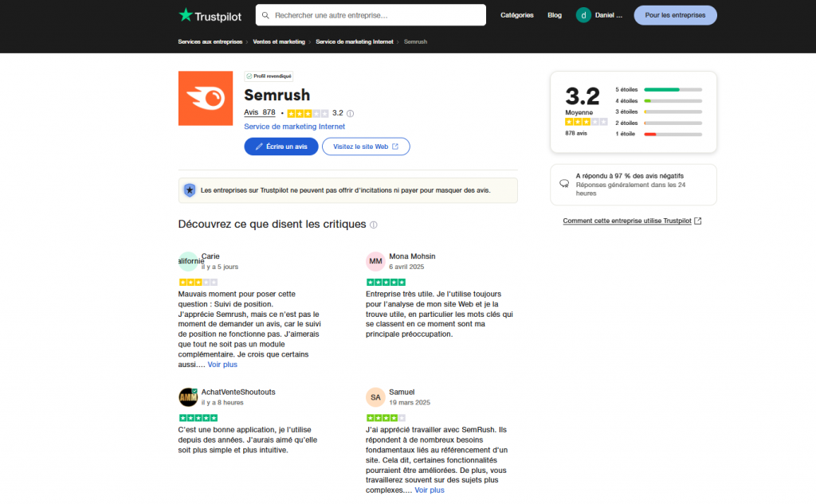The height and width of the screenshot is (504, 816).
Task: Focus the search another company field
Action: pyautogui.click(x=371, y=15)
